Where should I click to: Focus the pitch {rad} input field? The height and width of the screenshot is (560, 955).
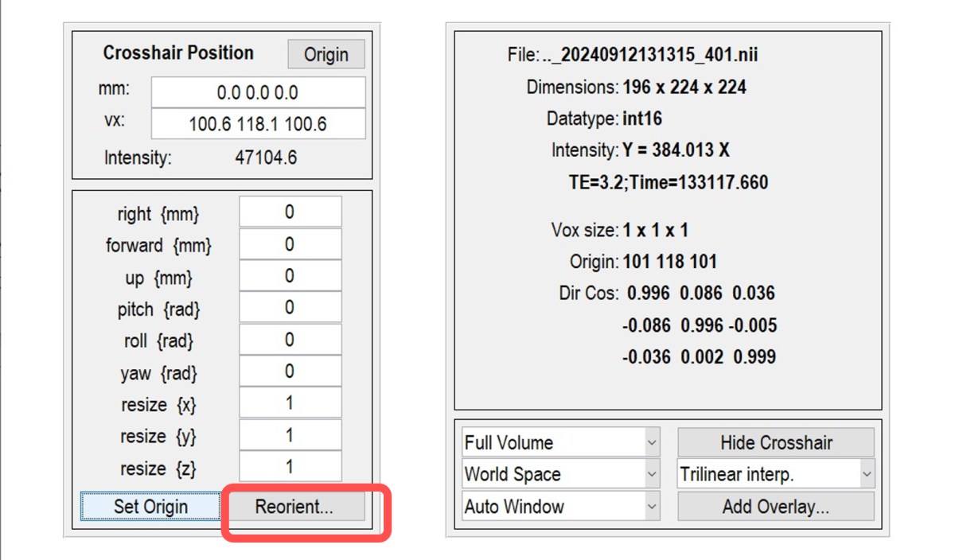(290, 308)
